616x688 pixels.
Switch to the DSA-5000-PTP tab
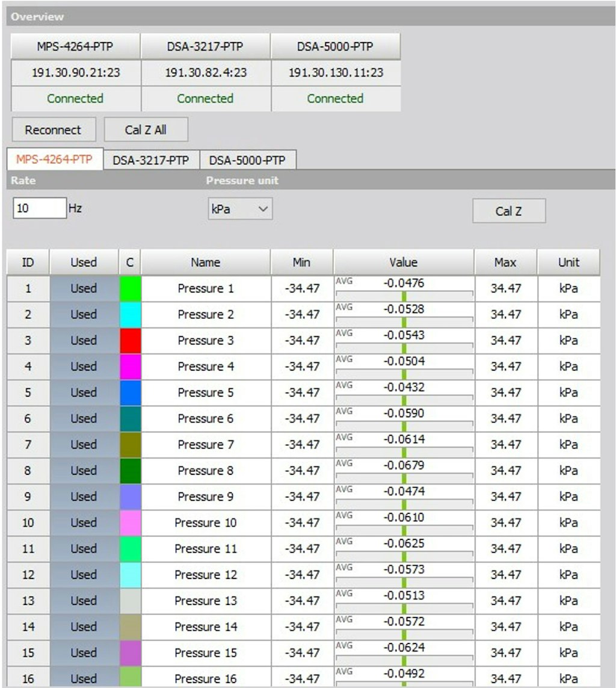click(x=247, y=160)
